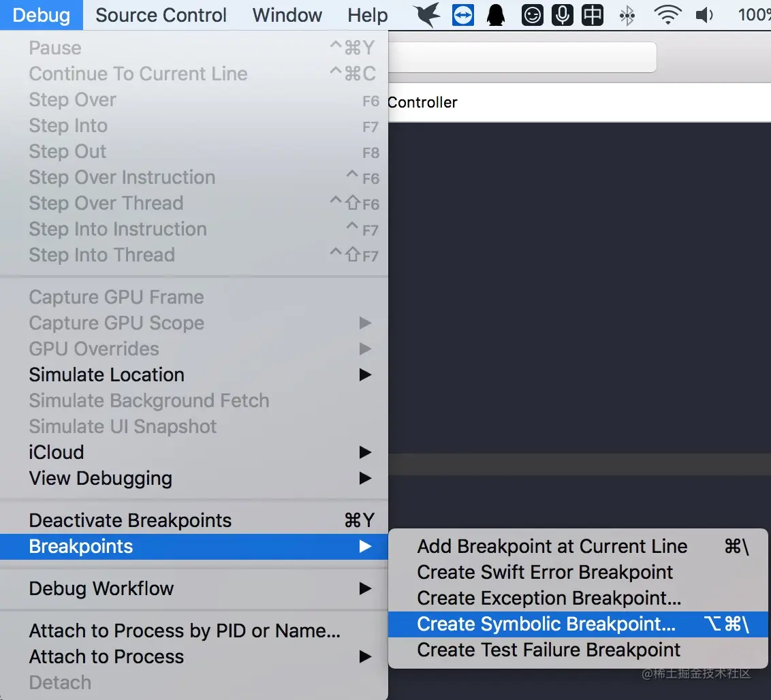This screenshot has width=771, height=700.
Task: Click the bird-shaped menu bar icon
Action: (426, 15)
